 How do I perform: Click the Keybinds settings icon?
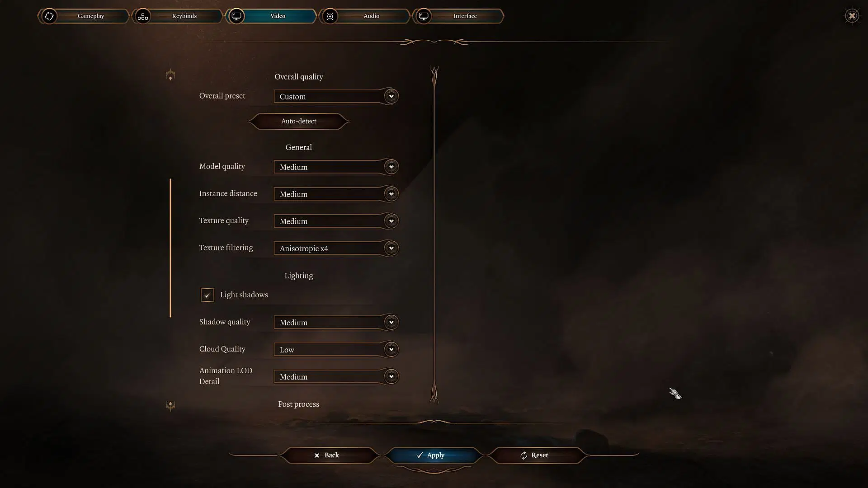point(143,15)
